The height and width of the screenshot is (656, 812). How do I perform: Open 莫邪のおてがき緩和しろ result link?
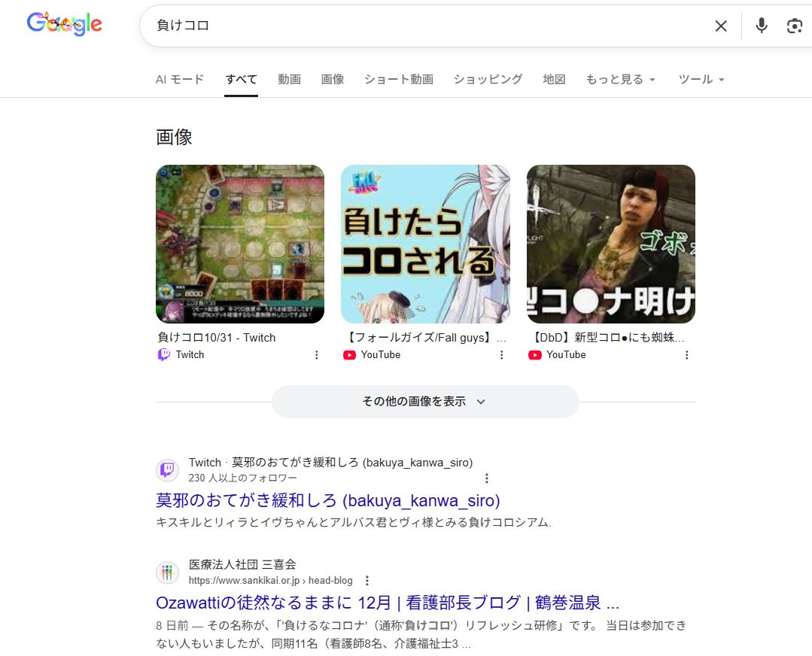click(x=328, y=501)
